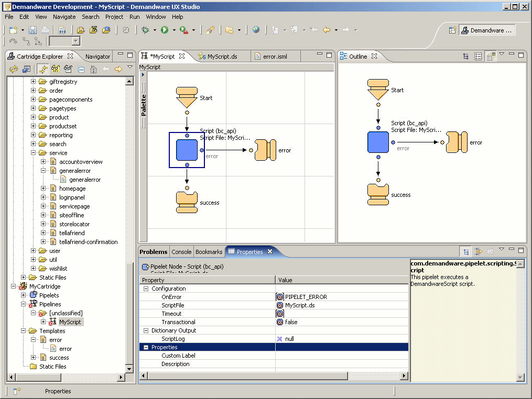
Task: Open the Window menu
Action: click(156, 17)
